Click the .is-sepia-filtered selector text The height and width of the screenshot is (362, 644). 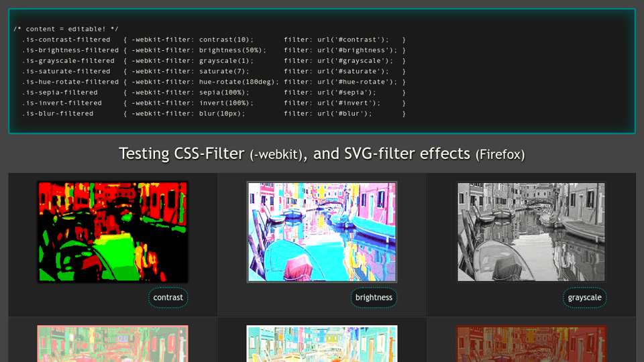tap(60, 93)
